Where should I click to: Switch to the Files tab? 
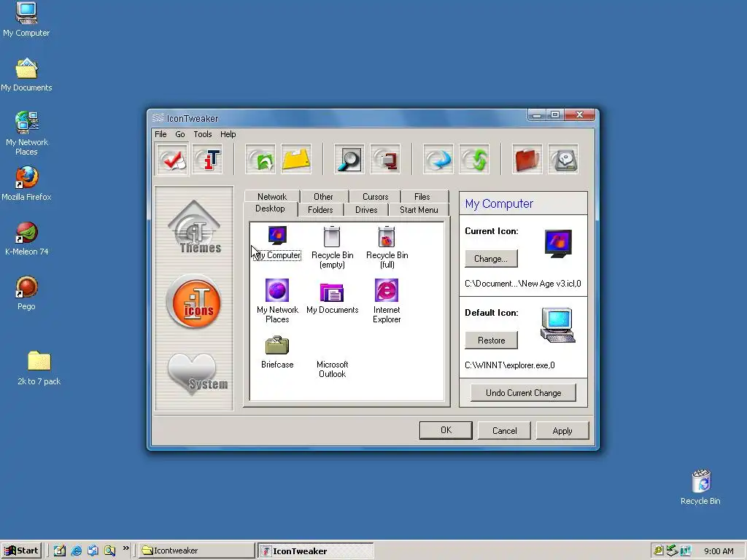click(x=422, y=196)
